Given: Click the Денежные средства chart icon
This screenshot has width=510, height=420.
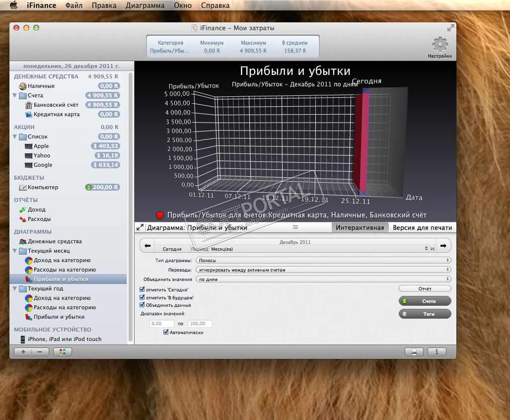Looking at the screenshot, I should point(23,242).
